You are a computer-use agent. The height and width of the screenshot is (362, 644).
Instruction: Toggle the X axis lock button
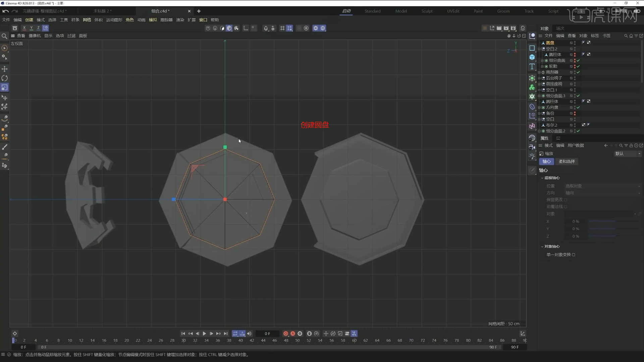(x=24, y=28)
